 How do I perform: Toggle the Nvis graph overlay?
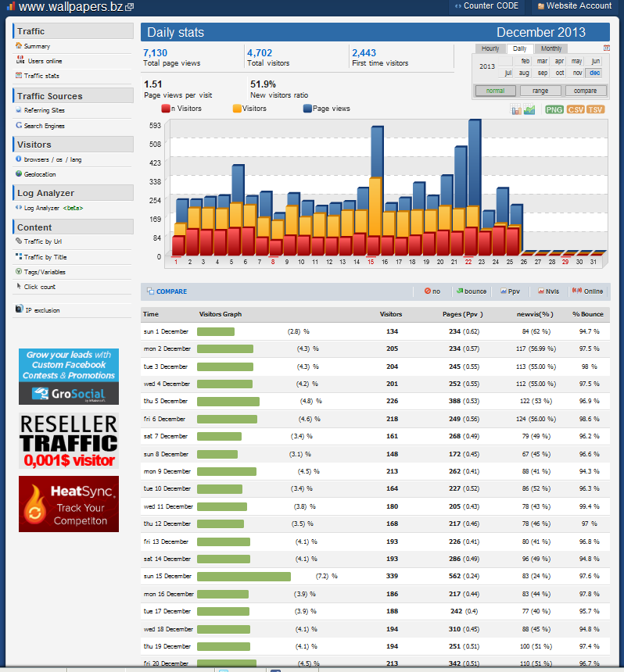[548, 291]
